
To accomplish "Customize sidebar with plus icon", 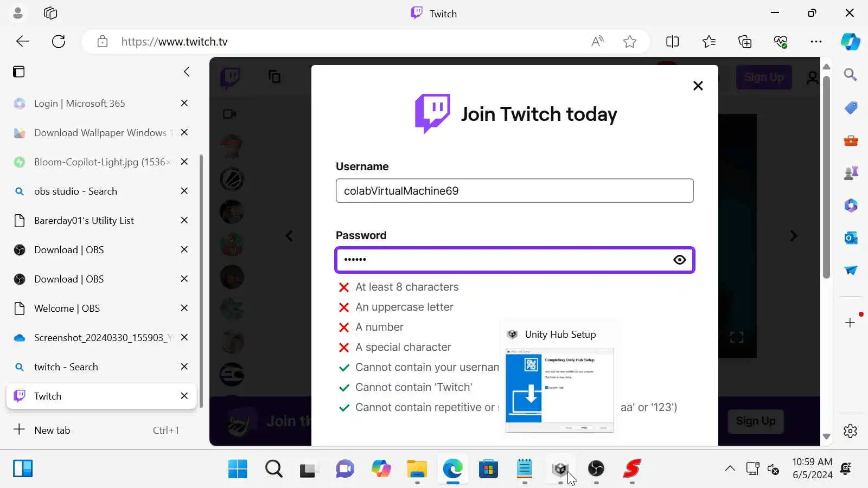I will [850, 323].
